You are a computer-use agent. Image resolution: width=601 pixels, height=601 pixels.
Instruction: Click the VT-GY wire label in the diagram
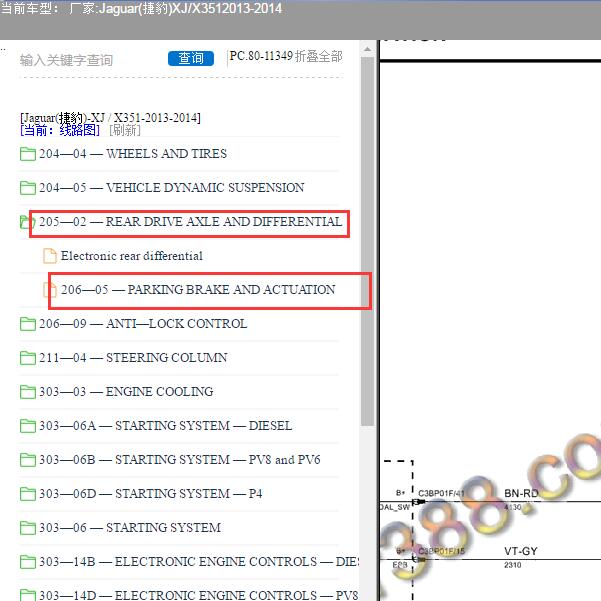(x=521, y=551)
